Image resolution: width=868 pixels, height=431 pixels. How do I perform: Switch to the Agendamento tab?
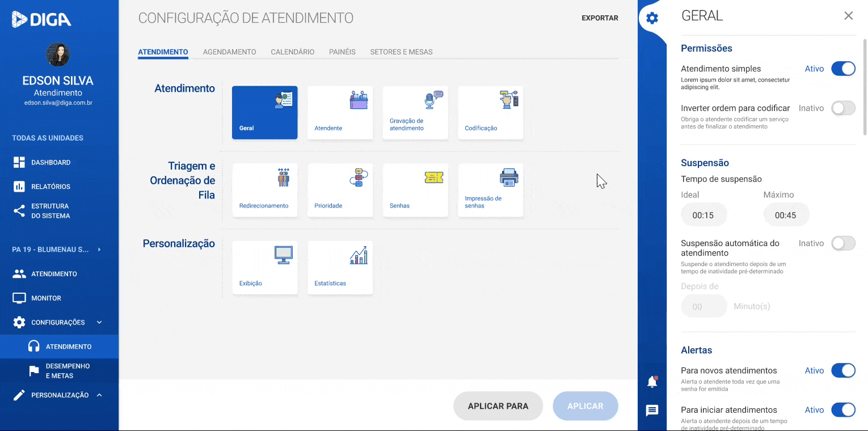(x=229, y=52)
